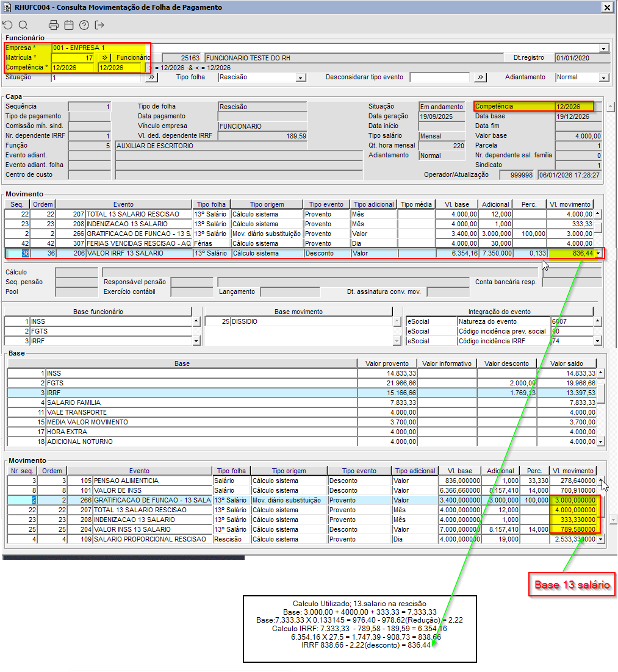Select ADICIONAL NOTURNO row in Base grid
This screenshot has width=618, height=672.
(302, 441)
